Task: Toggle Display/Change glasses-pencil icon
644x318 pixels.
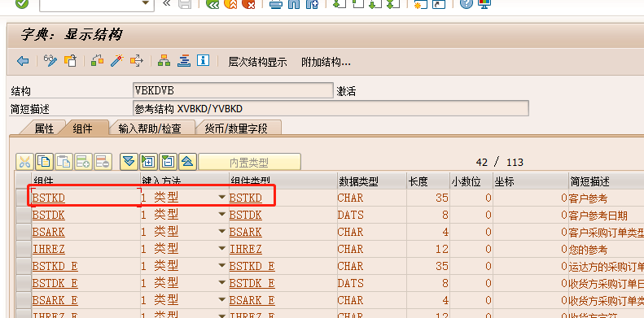Action: tap(50, 61)
